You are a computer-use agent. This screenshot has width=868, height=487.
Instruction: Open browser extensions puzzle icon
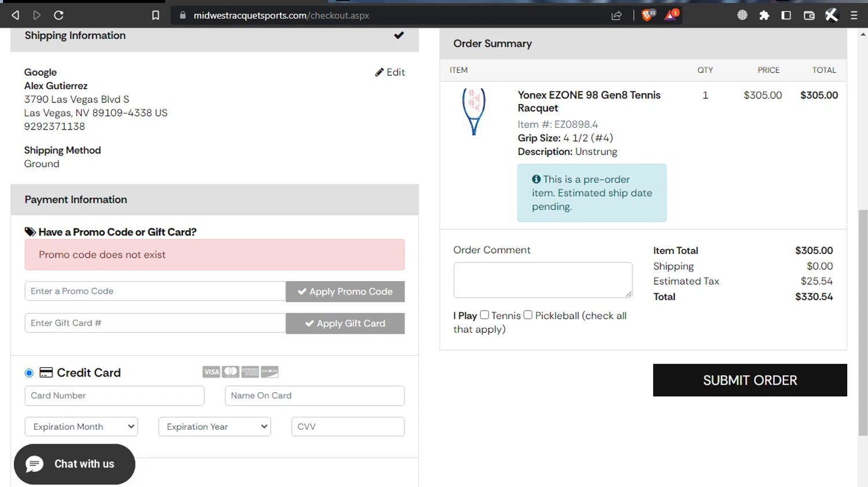pos(764,15)
